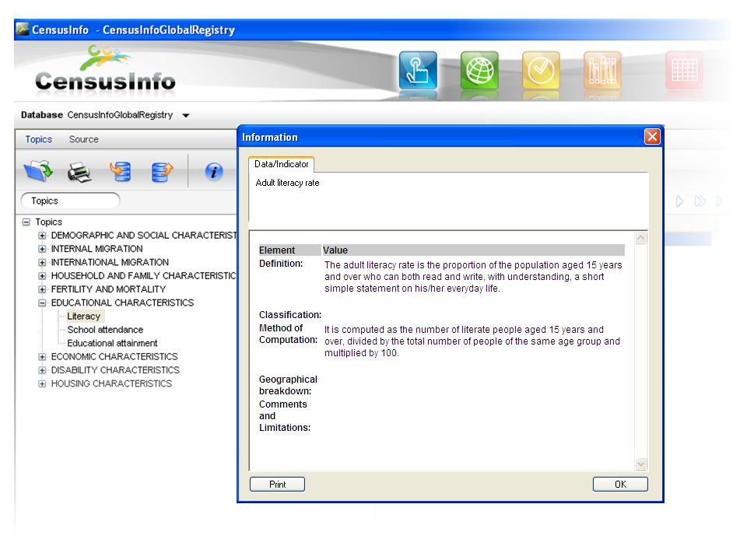Select DISABILITY CHARACTERISTICS label
The image size is (747, 560).
pyautogui.click(x=115, y=370)
